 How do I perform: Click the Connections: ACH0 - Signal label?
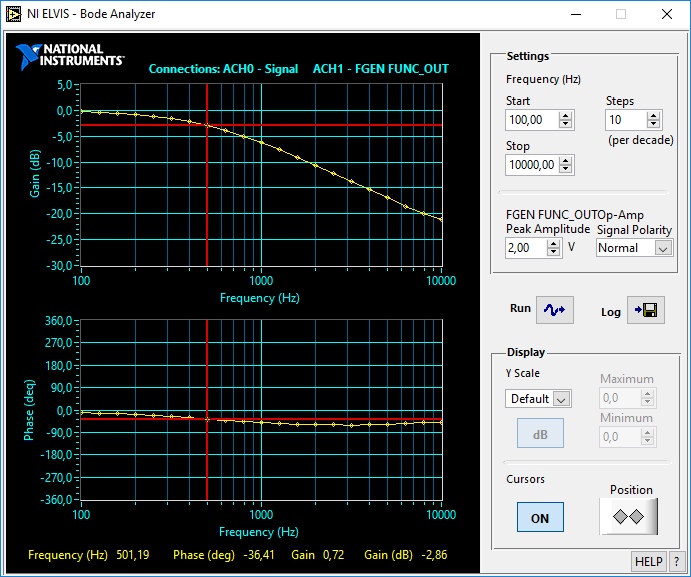pyautogui.click(x=223, y=69)
